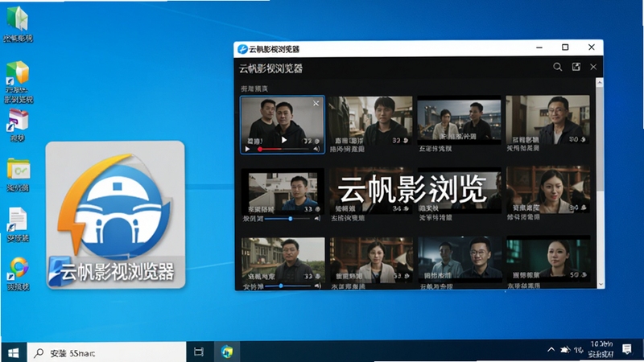Open thumbnail of man in black jacket indoors

click(371, 120)
